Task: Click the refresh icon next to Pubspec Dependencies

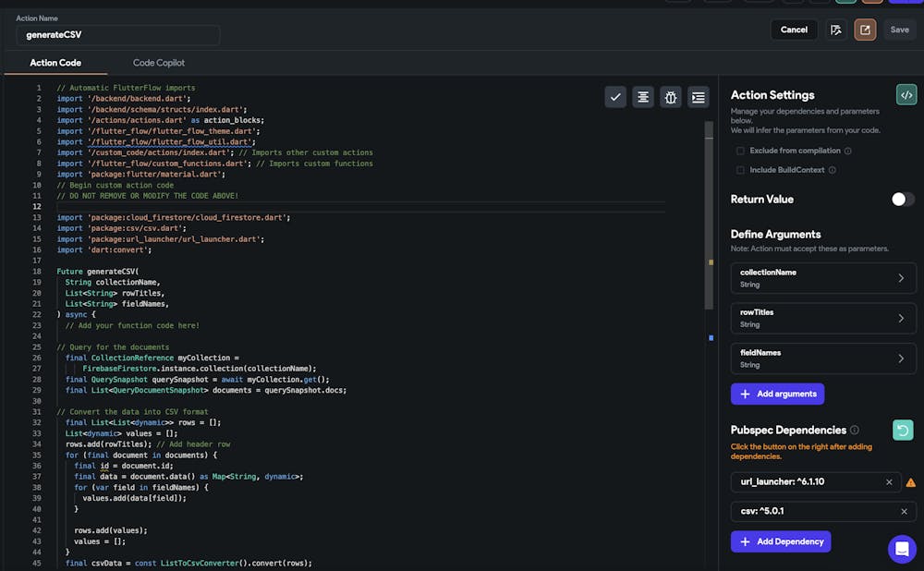Action: (x=903, y=430)
